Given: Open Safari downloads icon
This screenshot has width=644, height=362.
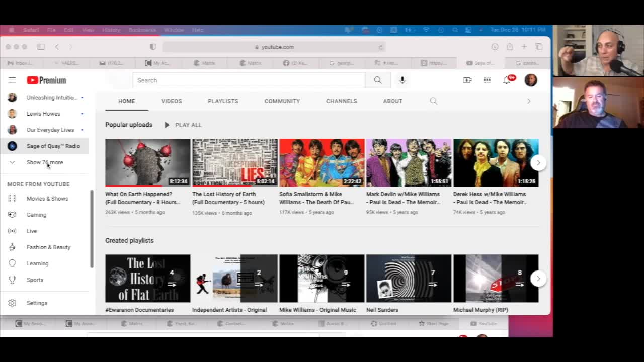Looking at the screenshot, I should 495,47.
